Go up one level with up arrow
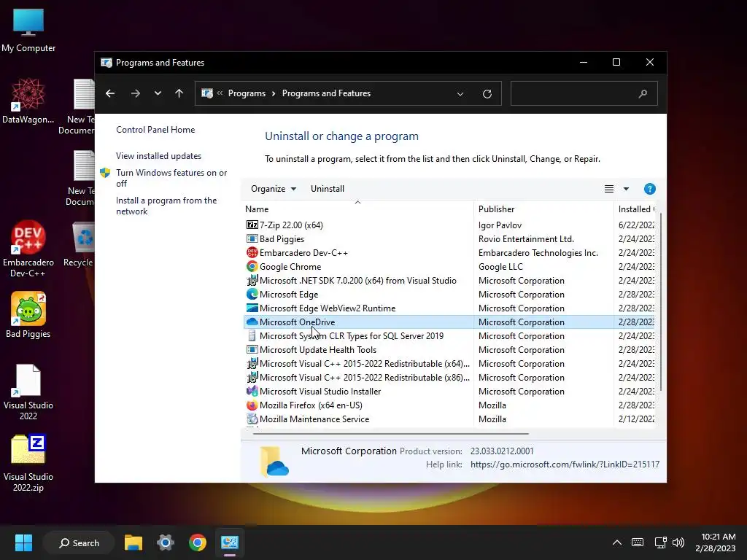Viewport: 747px width, 560px height. click(179, 93)
